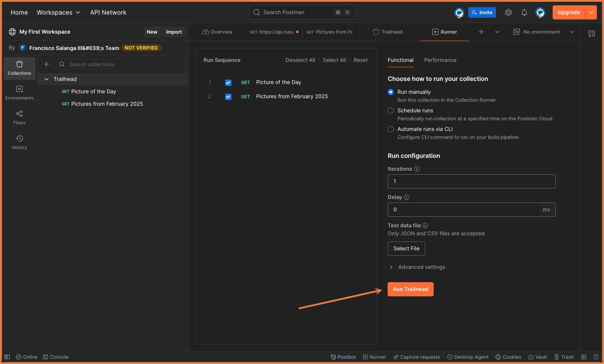
Task: Open Picture of the Day in sidebar
Action: point(93,92)
